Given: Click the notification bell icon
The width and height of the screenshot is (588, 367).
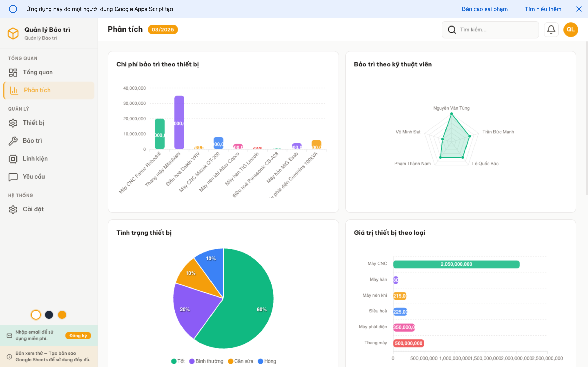Looking at the screenshot, I should coord(551,30).
